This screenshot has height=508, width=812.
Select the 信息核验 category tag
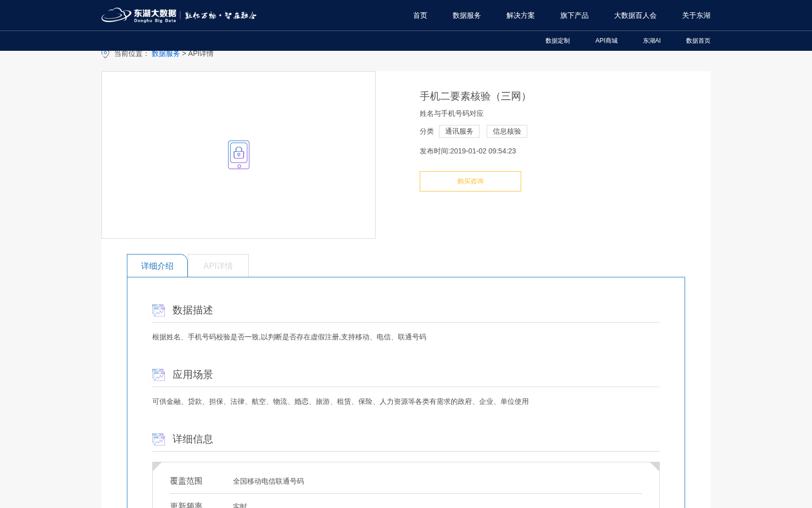click(507, 131)
